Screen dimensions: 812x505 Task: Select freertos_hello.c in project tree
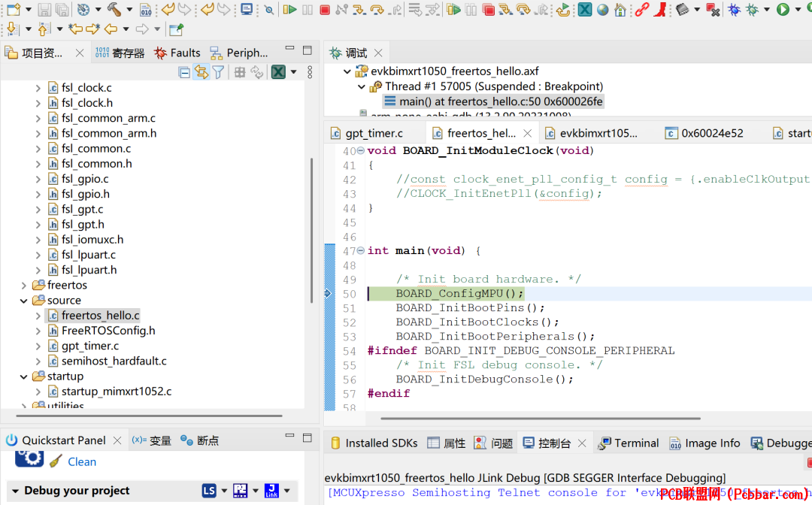(101, 315)
